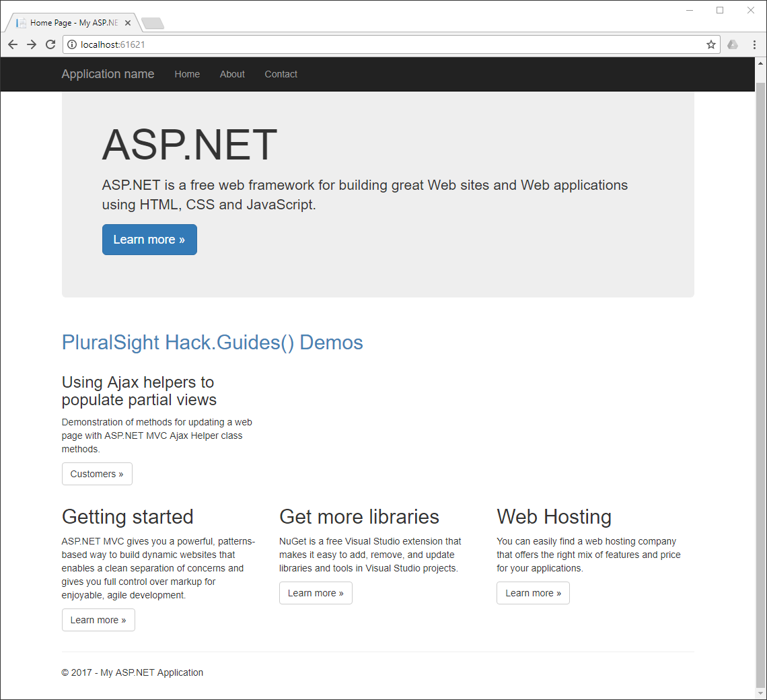Select the Home Page - My ASP.NET tab

(x=72, y=22)
